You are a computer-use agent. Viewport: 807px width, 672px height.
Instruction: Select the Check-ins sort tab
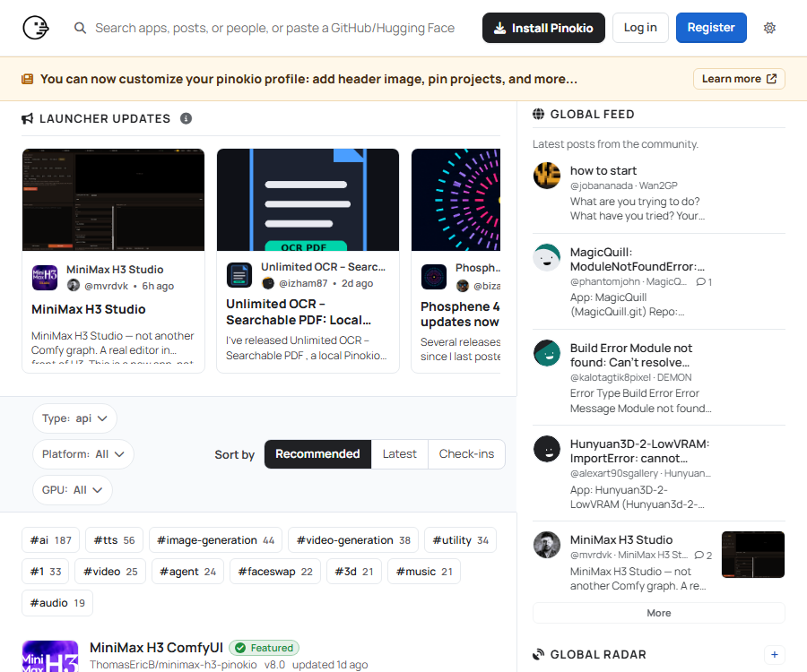pos(466,454)
